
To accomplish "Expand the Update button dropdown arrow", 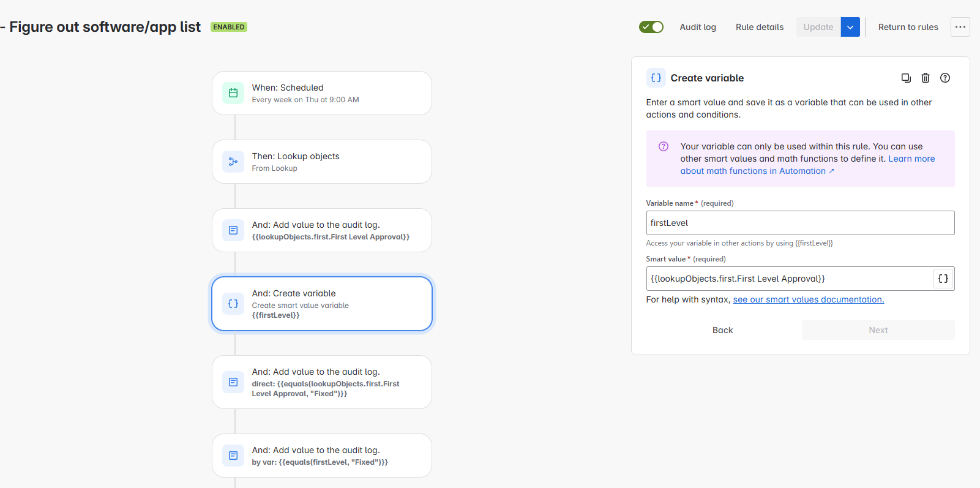I will click(x=850, y=27).
